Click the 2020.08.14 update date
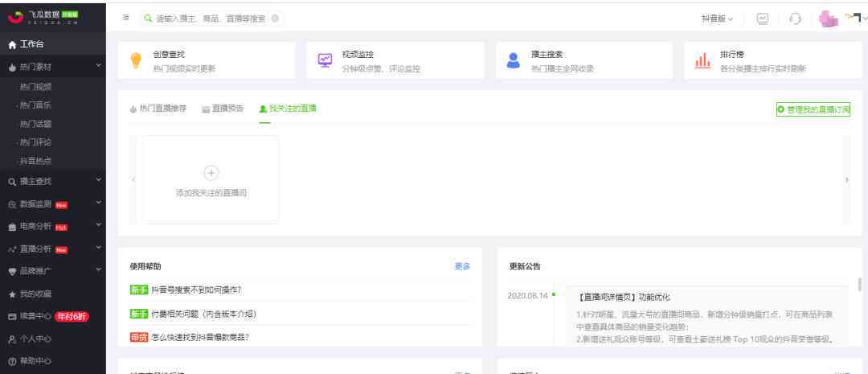 point(527,295)
